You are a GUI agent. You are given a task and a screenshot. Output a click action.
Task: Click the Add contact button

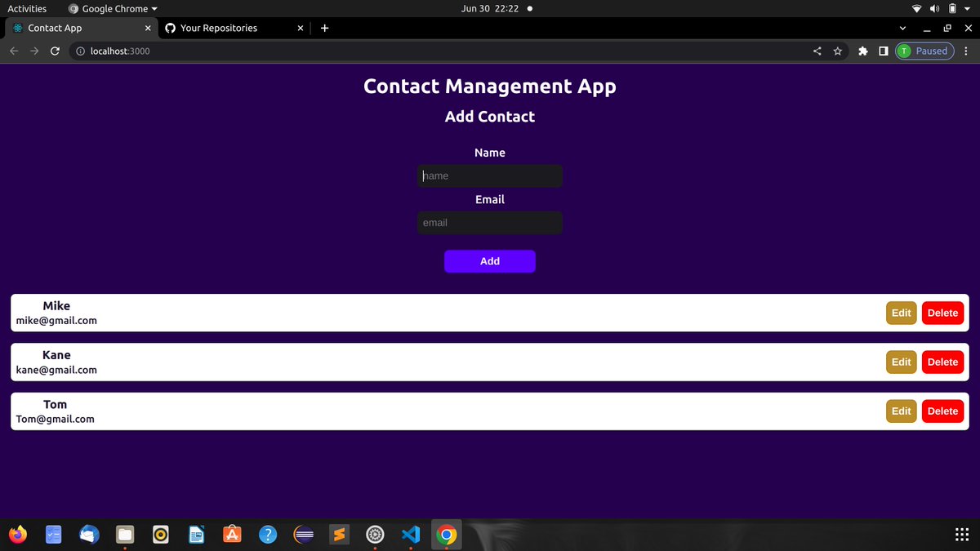click(x=490, y=261)
